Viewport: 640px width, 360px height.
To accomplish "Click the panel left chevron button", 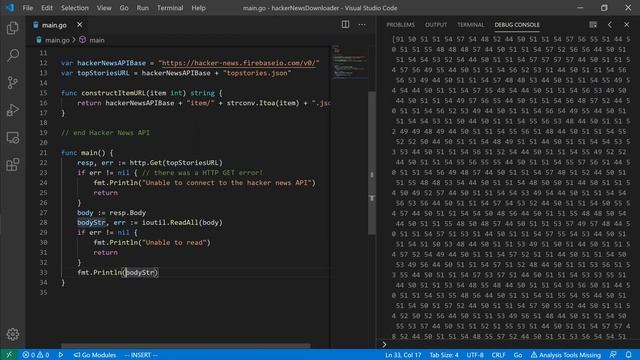I will point(610,24).
